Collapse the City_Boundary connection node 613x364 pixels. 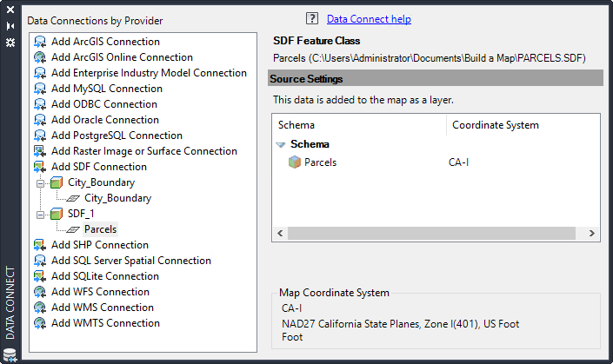(x=40, y=182)
